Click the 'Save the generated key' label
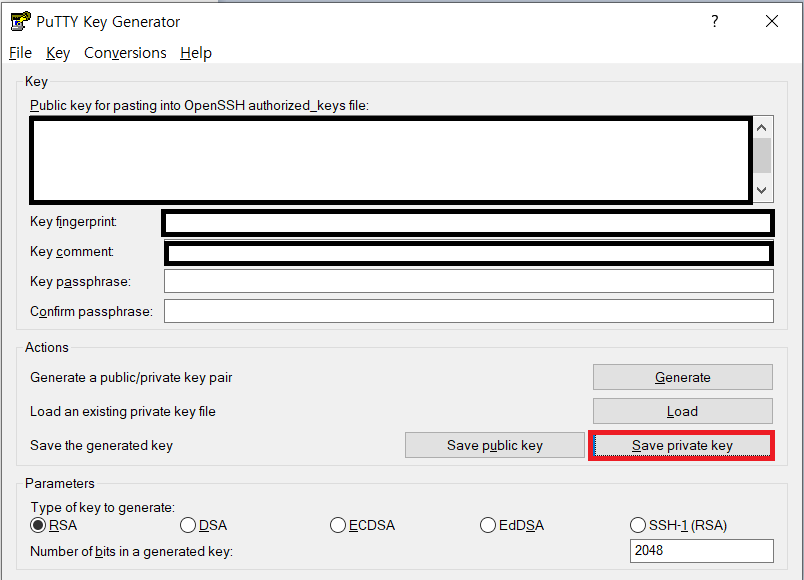This screenshot has width=804, height=580. [x=102, y=445]
